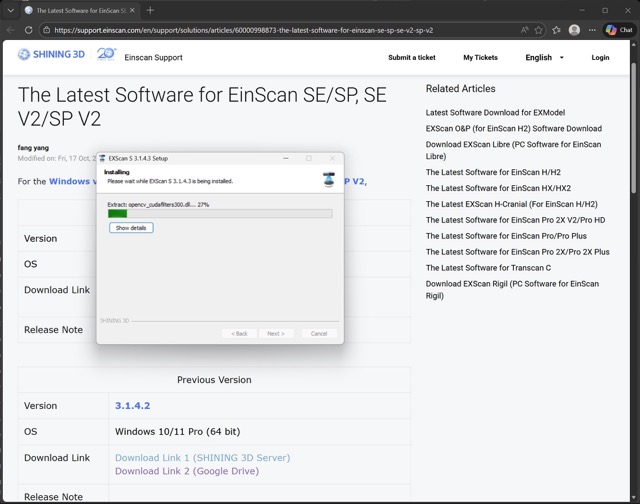This screenshot has height=504, width=640.
Task: Open Submit a ticket
Action: pyautogui.click(x=412, y=58)
